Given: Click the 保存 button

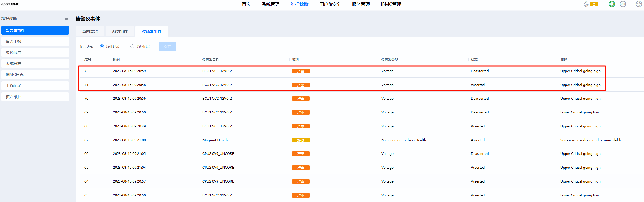Looking at the screenshot, I should pos(168,46).
